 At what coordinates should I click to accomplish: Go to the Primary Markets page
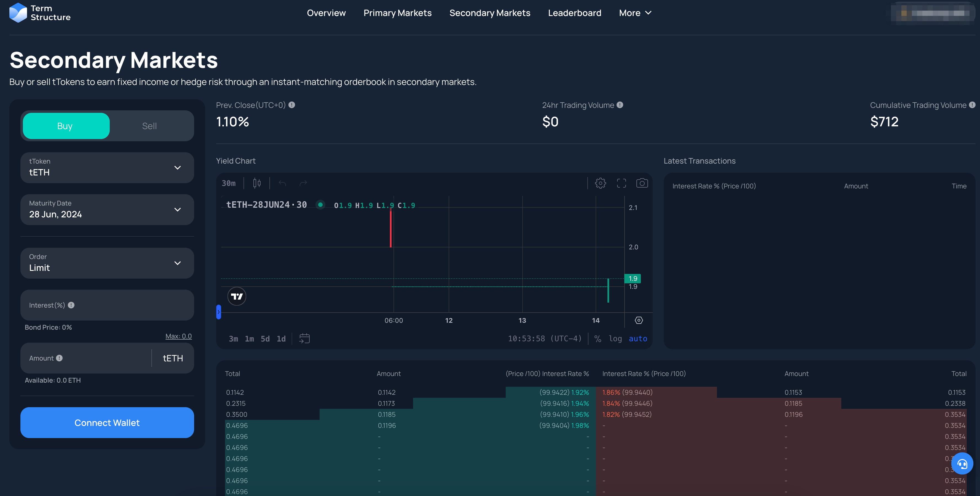coord(397,13)
